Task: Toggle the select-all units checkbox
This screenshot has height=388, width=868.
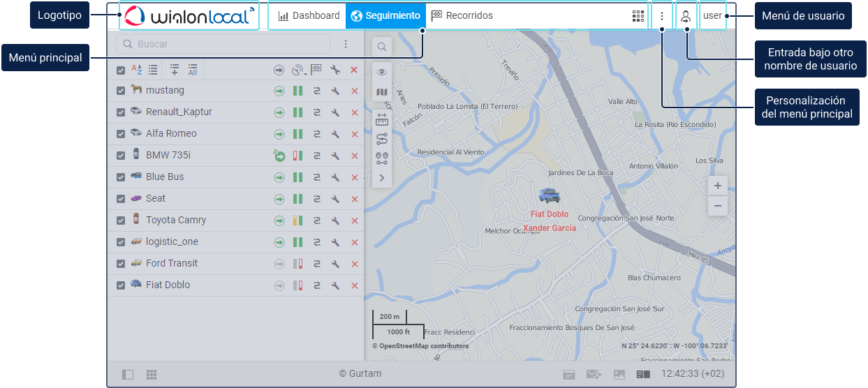Action: coord(121,70)
